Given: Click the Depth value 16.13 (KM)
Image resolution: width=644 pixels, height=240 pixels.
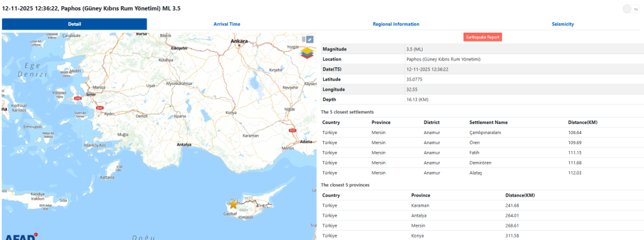Looking at the screenshot, I should pos(417,99).
